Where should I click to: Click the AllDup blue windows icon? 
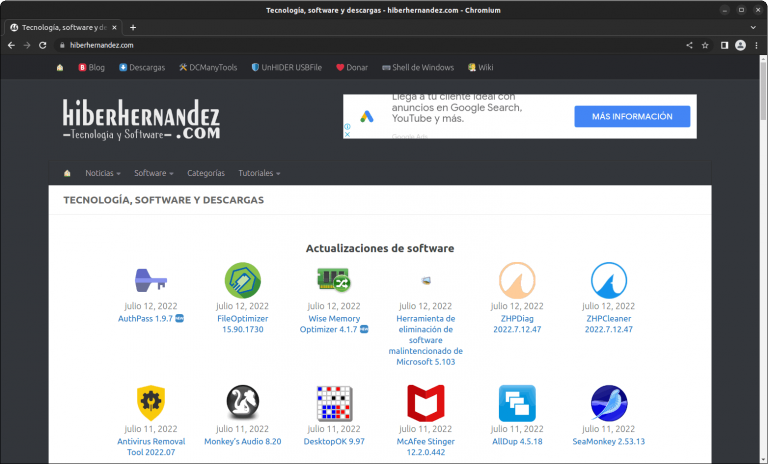point(517,403)
